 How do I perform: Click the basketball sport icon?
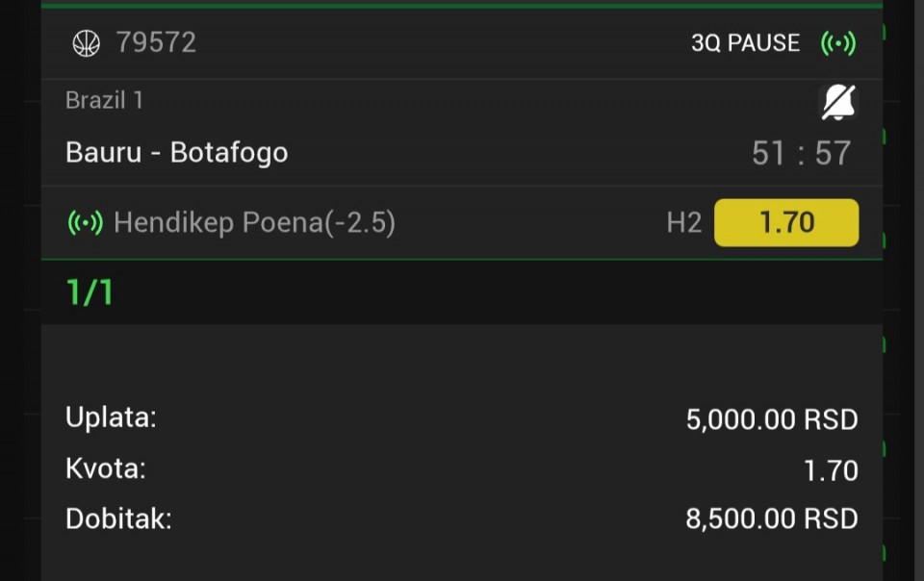(x=87, y=43)
